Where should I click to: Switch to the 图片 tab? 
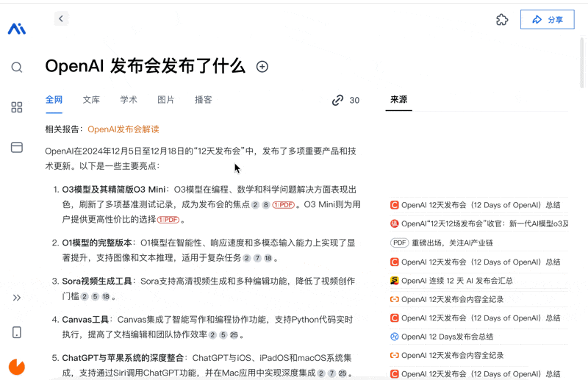pos(166,100)
